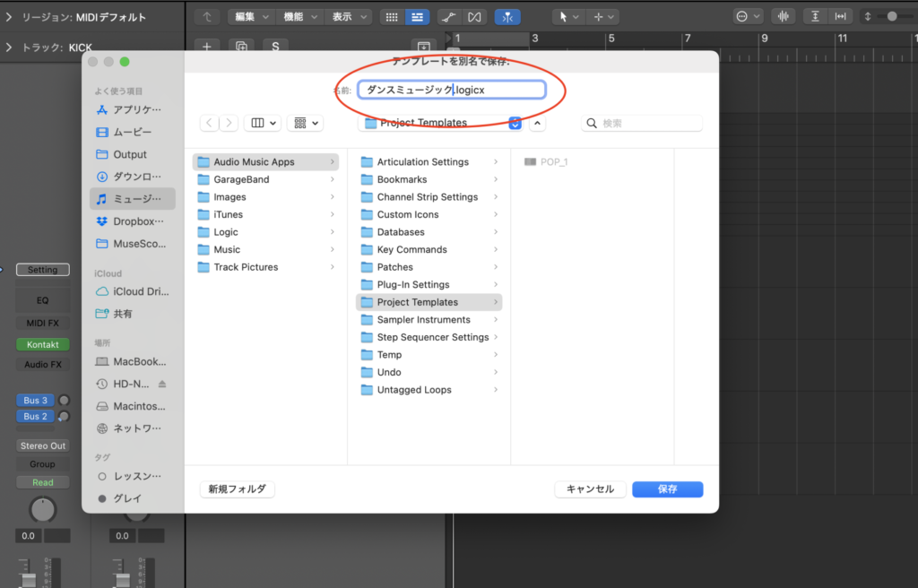This screenshot has height=588, width=918.
Task: Open the Bus 3 send slot
Action: click(x=35, y=400)
